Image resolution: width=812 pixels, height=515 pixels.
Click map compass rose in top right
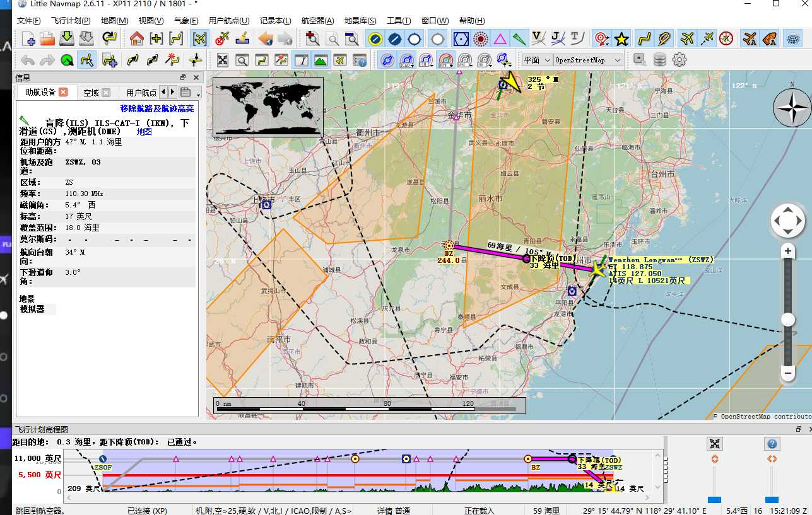(792, 108)
